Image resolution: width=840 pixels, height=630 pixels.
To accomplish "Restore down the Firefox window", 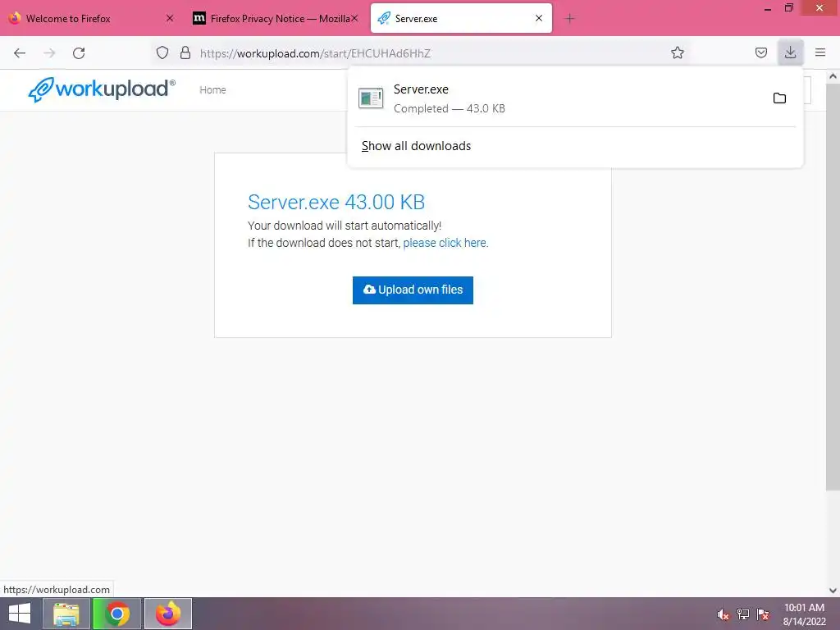I will click(789, 8).
